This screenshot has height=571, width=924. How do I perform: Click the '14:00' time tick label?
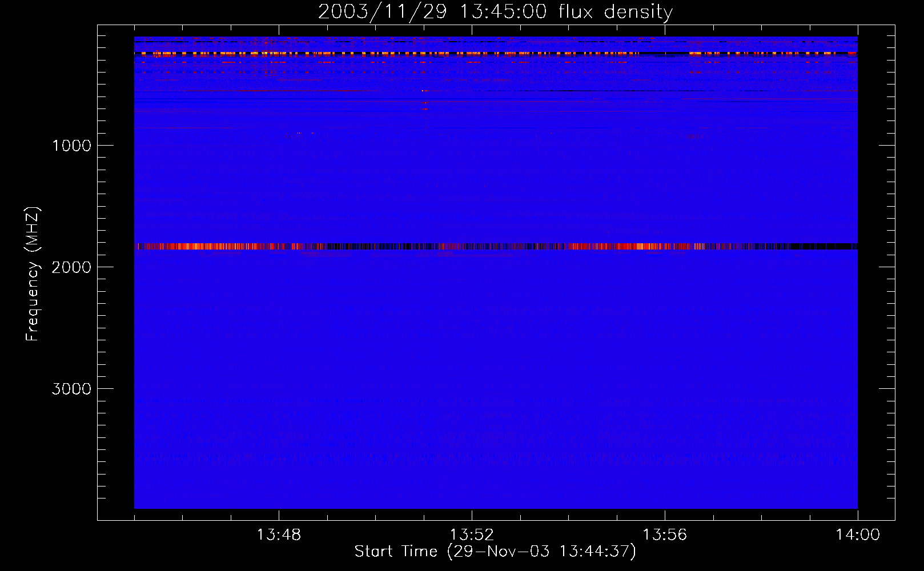858,535
